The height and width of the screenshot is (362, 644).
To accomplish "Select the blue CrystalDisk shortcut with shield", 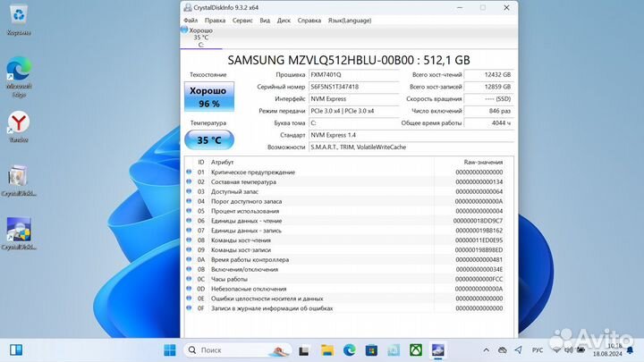I will point(19,233).
